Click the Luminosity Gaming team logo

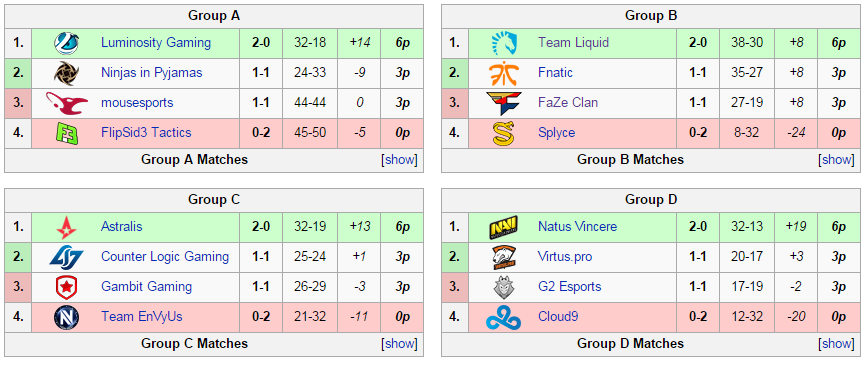[x=66, y=43]
